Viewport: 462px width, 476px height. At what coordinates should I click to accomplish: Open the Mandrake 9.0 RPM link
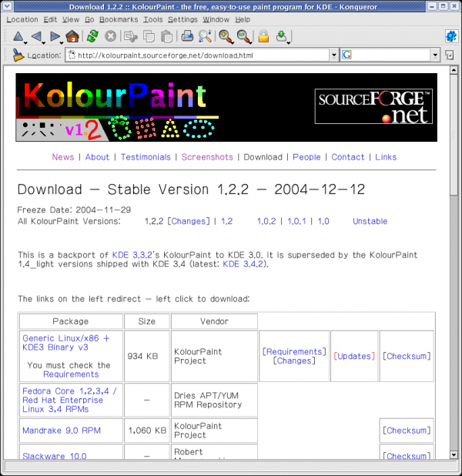point(62,431)
